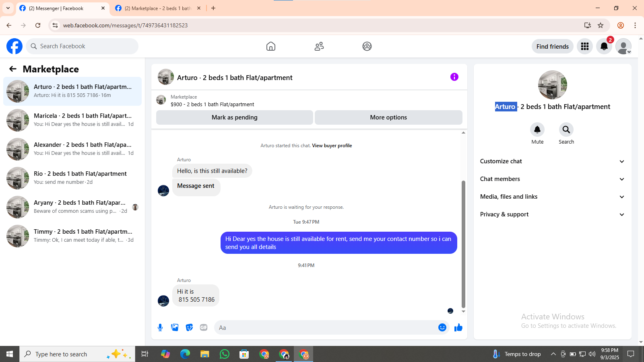Open the Windows Start menu

click(x=10, y=354)
